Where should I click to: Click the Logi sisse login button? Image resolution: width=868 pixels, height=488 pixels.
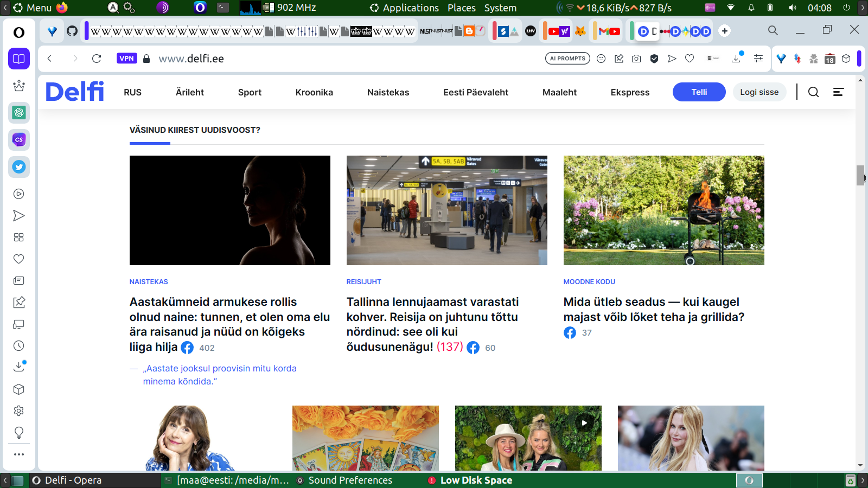coord(759,92)
